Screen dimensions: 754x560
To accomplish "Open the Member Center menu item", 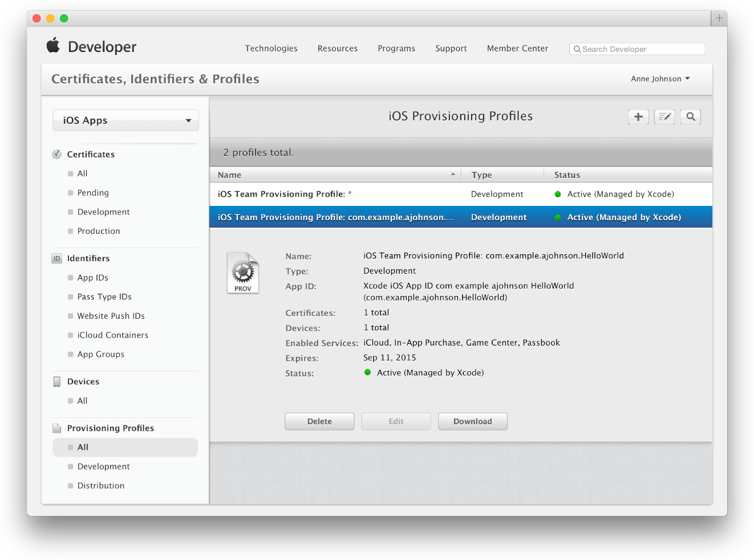I will pyautogui.click(x=517, y=48).
